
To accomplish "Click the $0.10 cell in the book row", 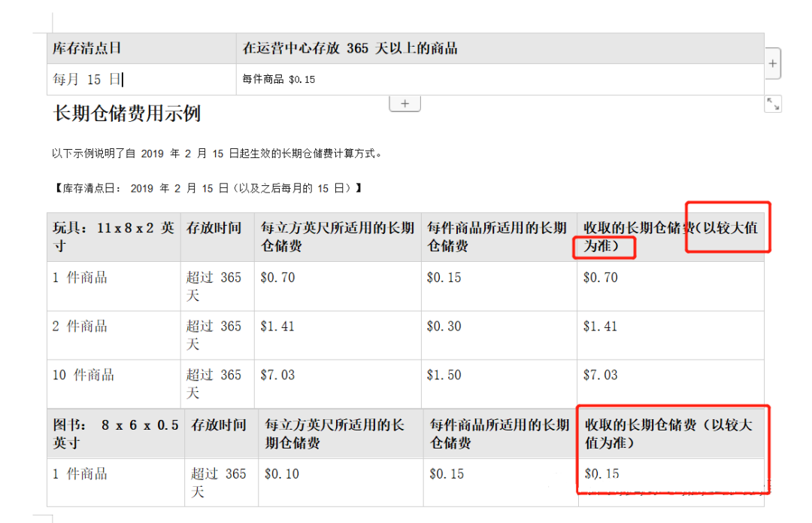I will click(x=341, y=482).
